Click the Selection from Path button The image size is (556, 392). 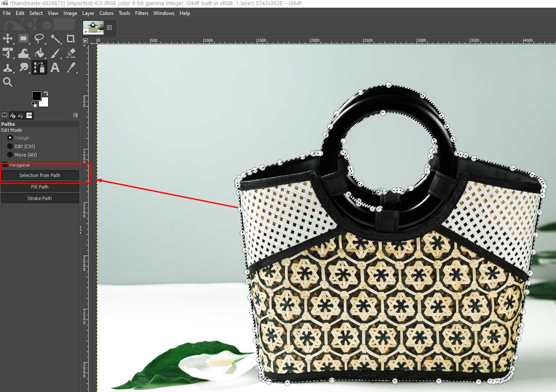(x=40, y=175)
